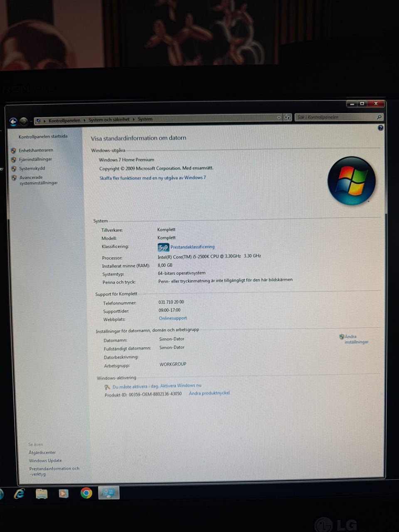Open Prestandainformation och -verktyg link

(x=54, y=471)
